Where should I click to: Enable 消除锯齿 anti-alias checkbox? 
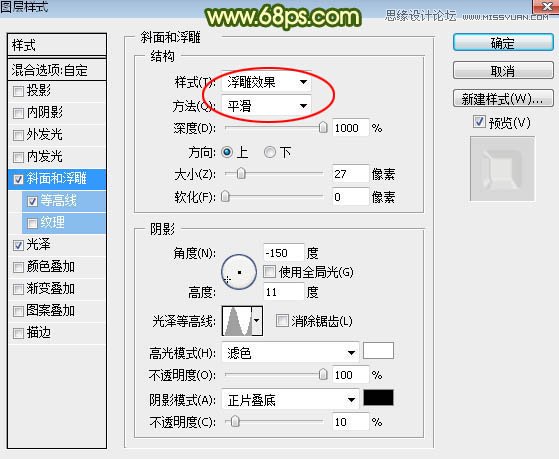(282, 321)
